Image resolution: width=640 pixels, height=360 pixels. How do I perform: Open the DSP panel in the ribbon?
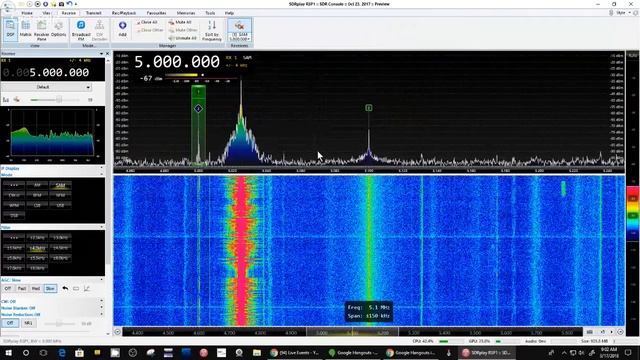[11, 29]
